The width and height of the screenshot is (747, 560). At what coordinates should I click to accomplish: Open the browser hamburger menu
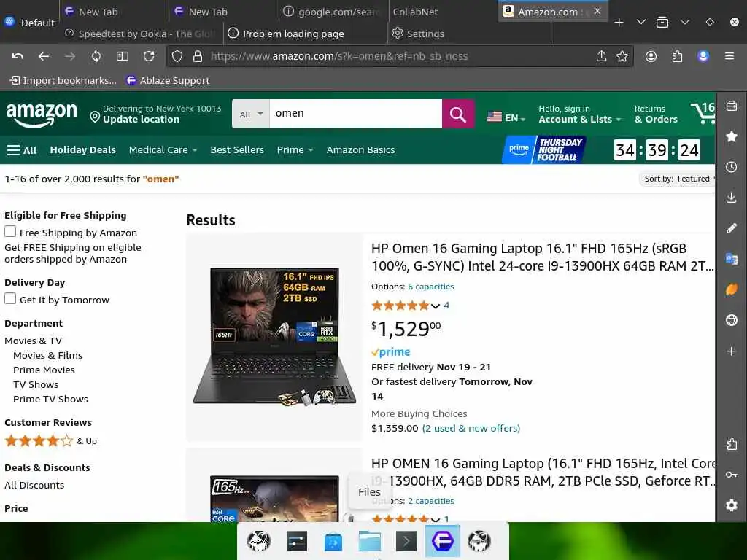729,56
